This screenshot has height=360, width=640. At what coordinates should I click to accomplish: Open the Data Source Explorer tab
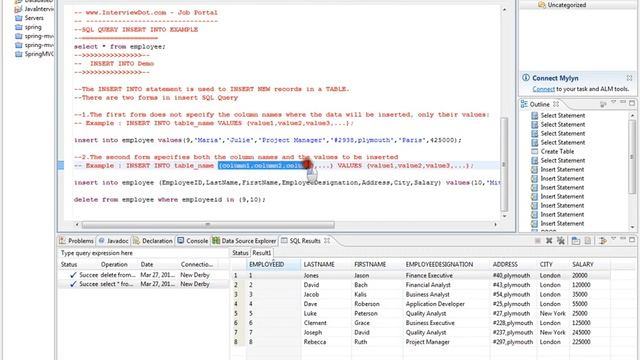(x=244, y=241)
